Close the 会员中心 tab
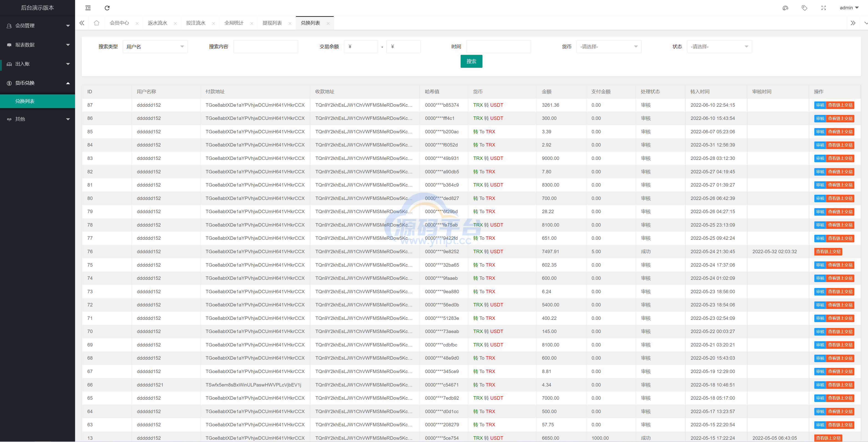Viewport: 868px width, 442px height. 137,23
